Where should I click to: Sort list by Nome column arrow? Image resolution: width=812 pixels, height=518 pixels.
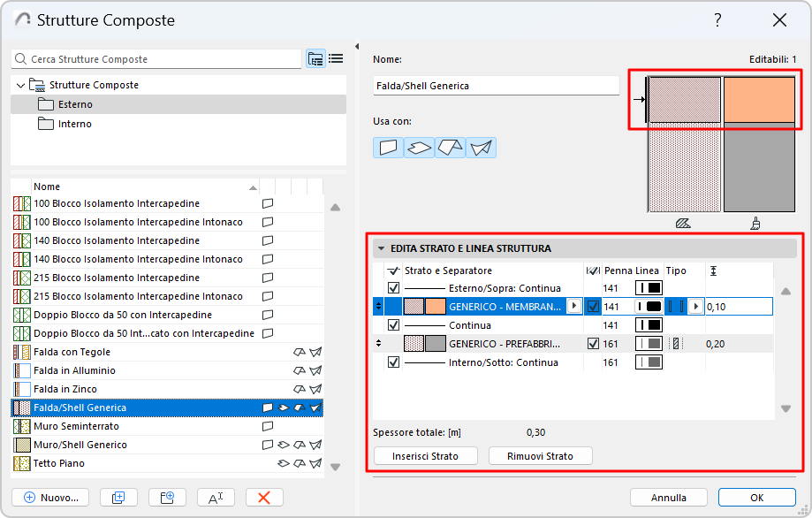point(253,187)
